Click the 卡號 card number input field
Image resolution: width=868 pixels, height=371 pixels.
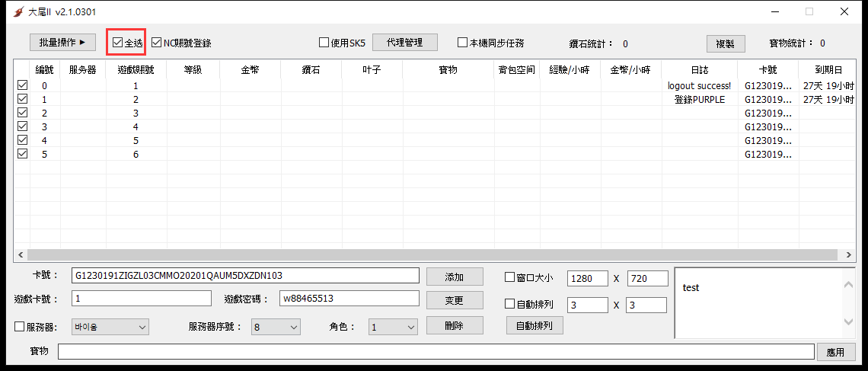245,275
